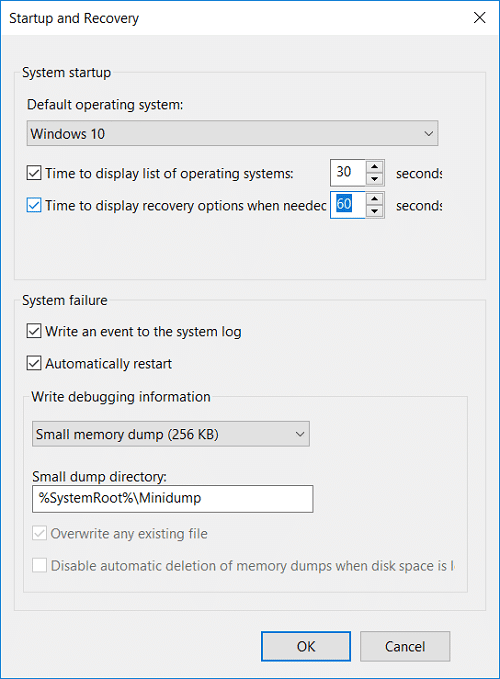Open the Default operating system dropdown
500x679 pixels.
(x=232, y=133)
